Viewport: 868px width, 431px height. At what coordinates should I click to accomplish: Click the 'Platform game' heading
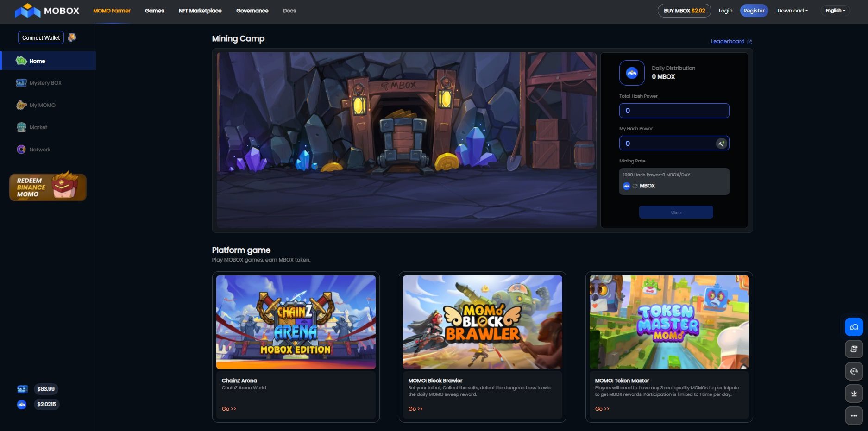(x=241, y=250)
